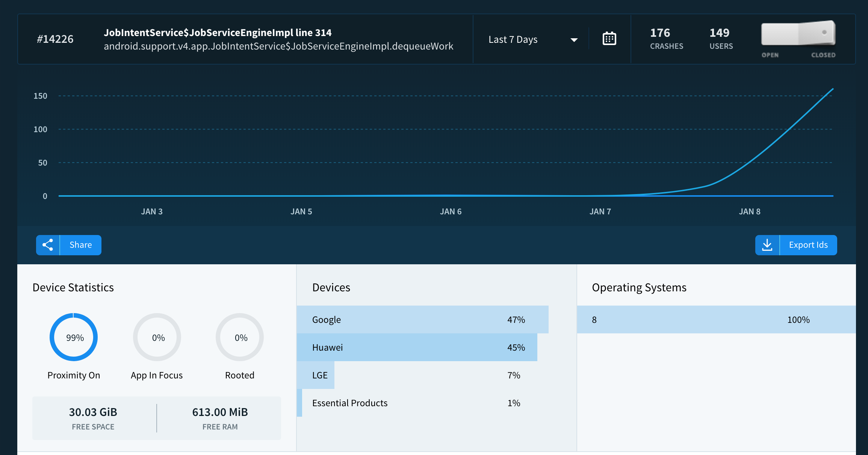Click the JAN 5 chart axis label
Screen dimensions: 868x455
click(301, 211)
